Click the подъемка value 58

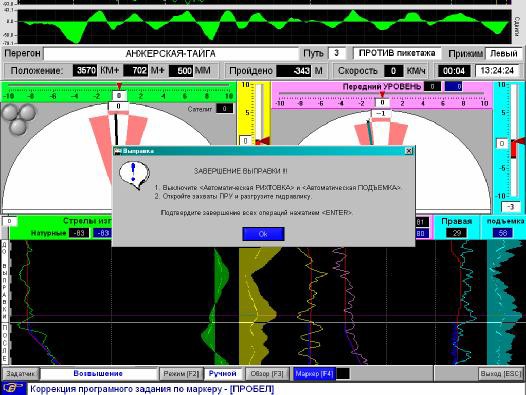[503, 233]
